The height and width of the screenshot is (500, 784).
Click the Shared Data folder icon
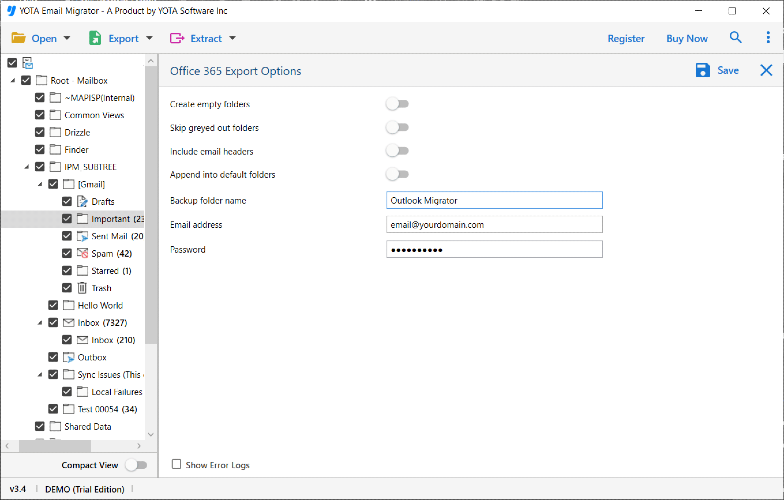[x=55, y=426]
